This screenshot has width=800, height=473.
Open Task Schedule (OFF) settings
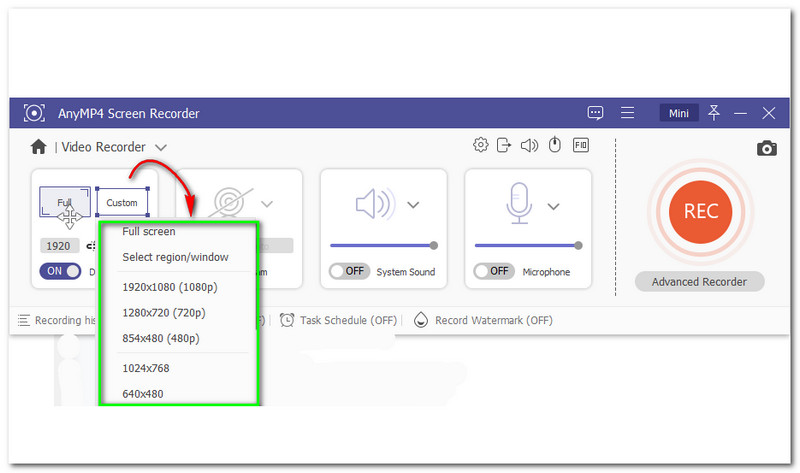point(348,320)
